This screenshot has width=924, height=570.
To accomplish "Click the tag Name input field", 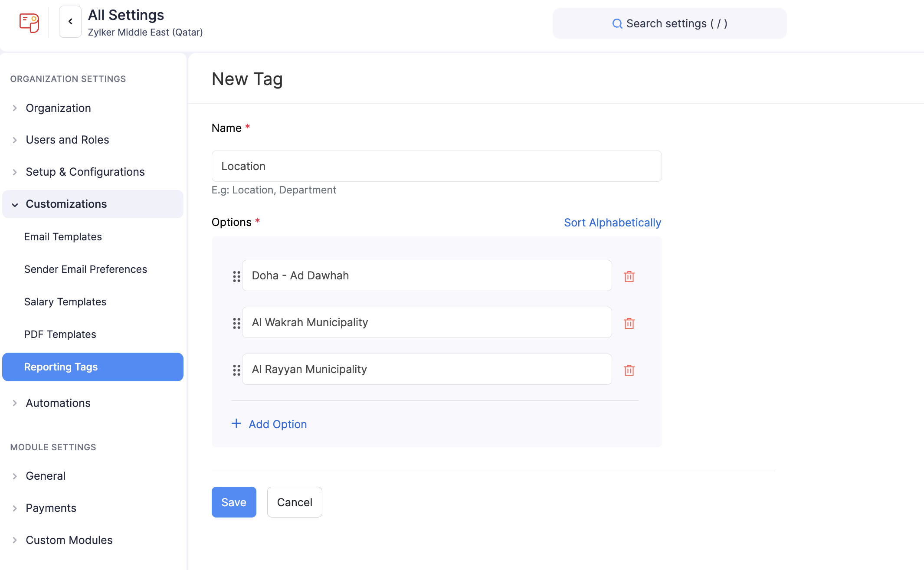I will tap(436, 166).
